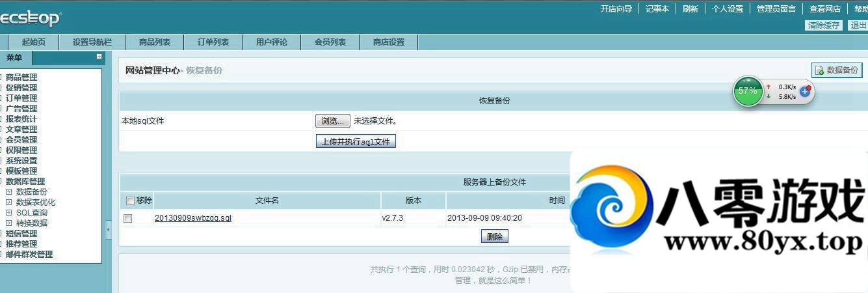
Task: Click the 浏览... file browse button
Action: coord(332,121)
